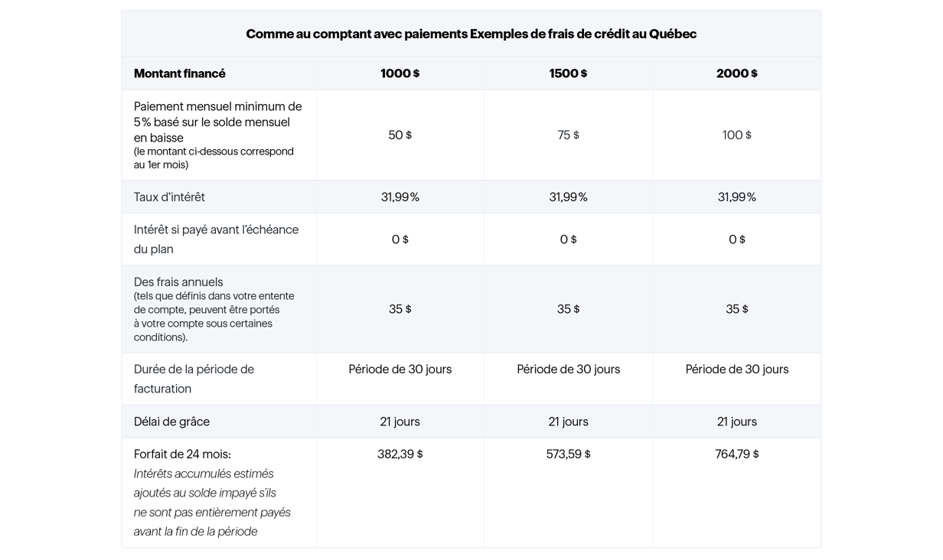Click the table title about Québec credit fees

(471, 34)
